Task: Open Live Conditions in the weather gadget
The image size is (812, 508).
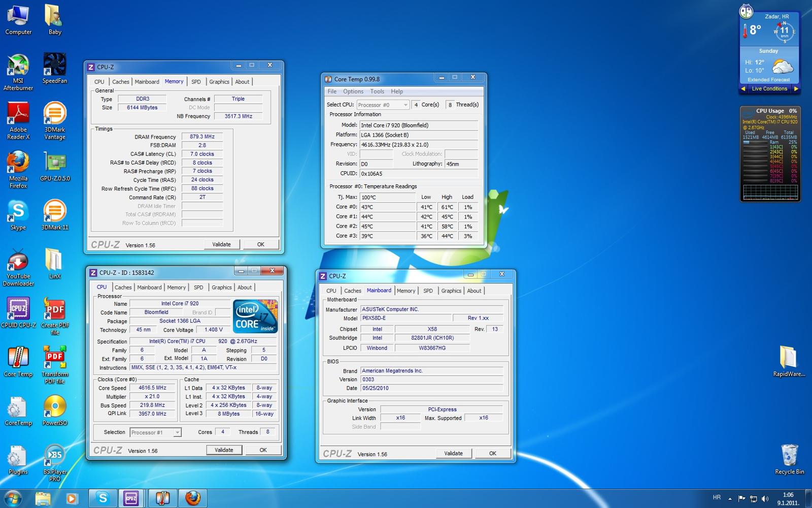Action: 769,88
